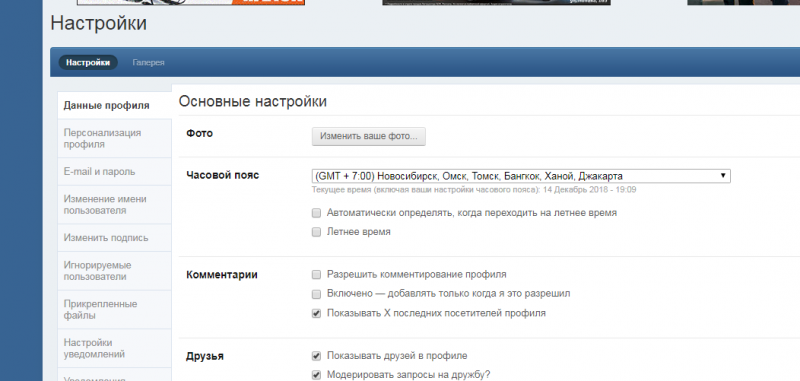Enable Разрешить комментирование профиля checkbox
This screenshot has width=800, height=381.
tap(316, 274)
